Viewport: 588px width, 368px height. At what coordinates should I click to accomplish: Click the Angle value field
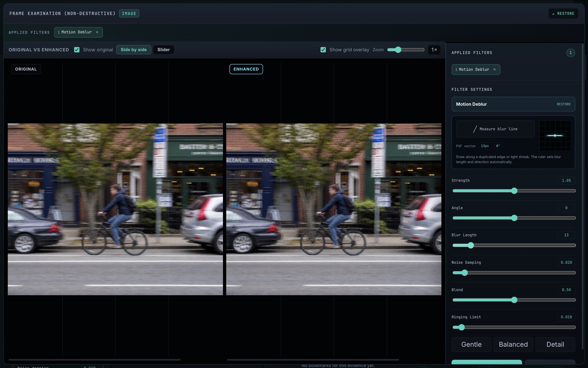pos(566,208)
